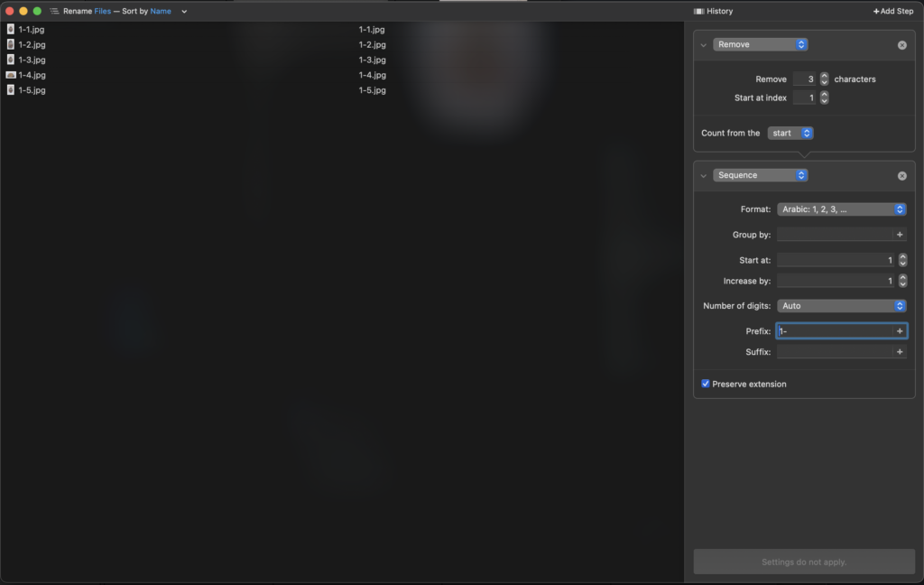Click the plus icon in Suffix field
924x585 pixels.
pyautogui.click(x=900, y=352)
